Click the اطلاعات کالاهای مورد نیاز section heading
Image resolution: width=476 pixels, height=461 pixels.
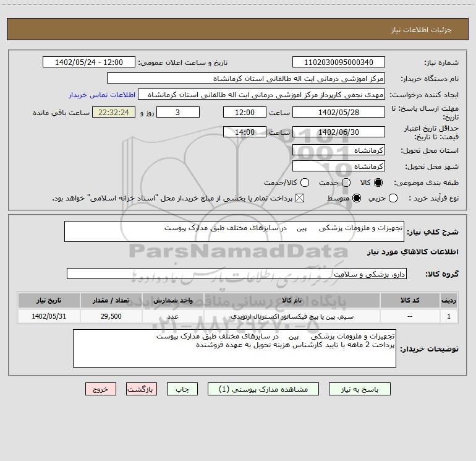(x=413, y=252)
